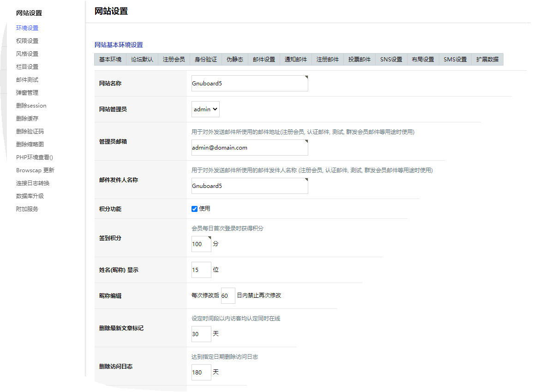Screen dimensions: 533x392
Task: Click the 网站名称 input field
Action: pos(250,84)
